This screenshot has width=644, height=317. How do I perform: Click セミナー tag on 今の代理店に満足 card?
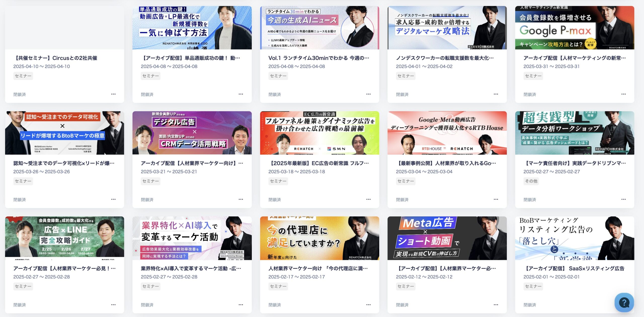pos(278,286)
